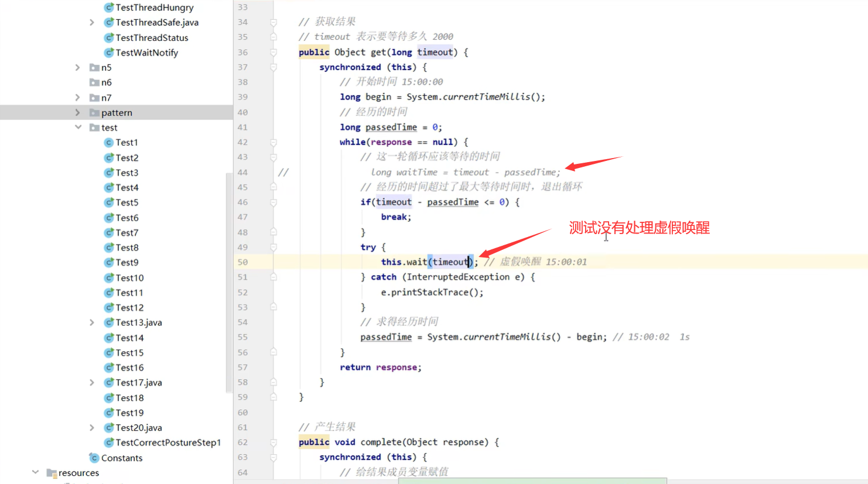Click the n6 package folder icon
This screenshot has width=868, height=484.
tap(94, 83)
